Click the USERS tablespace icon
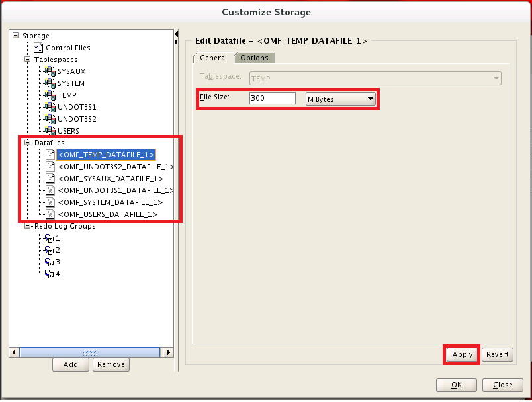The image size is (532, 402). (50, 130)
